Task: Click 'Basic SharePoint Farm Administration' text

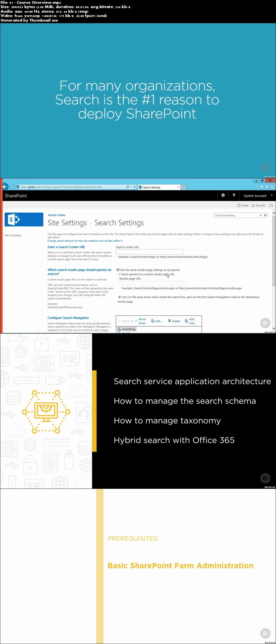Action: (x=181, y=565)
